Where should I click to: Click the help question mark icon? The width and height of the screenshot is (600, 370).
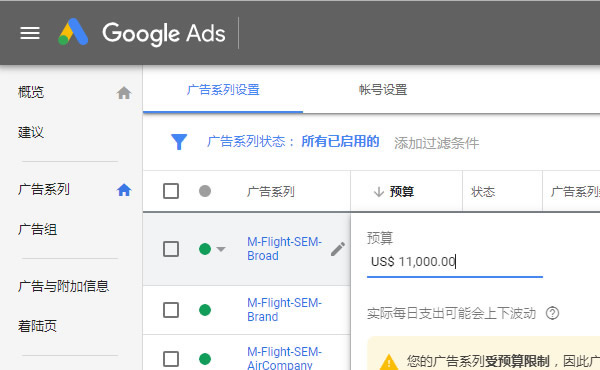point(552,313)
